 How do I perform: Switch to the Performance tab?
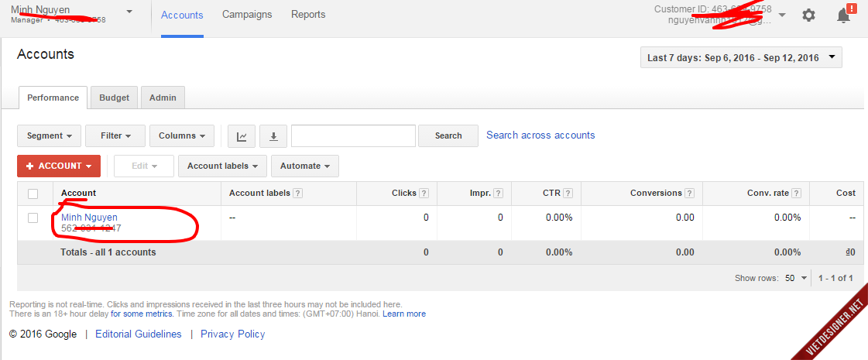pos(53,98)
